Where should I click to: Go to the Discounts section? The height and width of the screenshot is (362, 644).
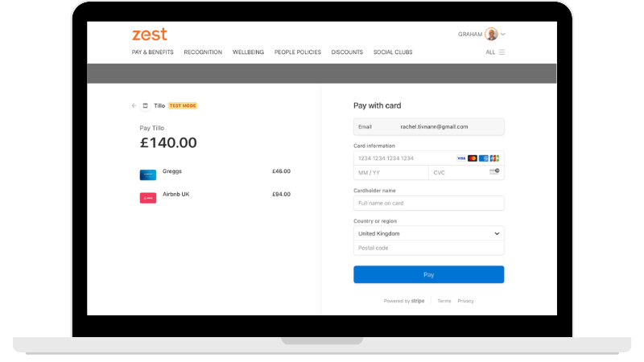[347, 52]
